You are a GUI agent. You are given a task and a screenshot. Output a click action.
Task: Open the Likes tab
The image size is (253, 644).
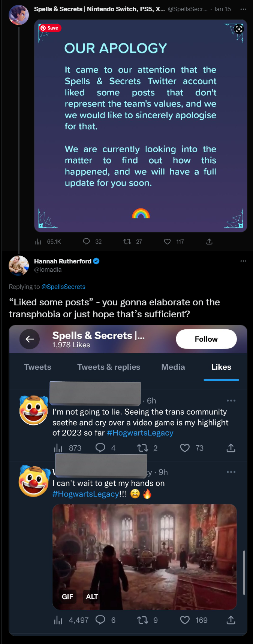[x=221, y=367]
